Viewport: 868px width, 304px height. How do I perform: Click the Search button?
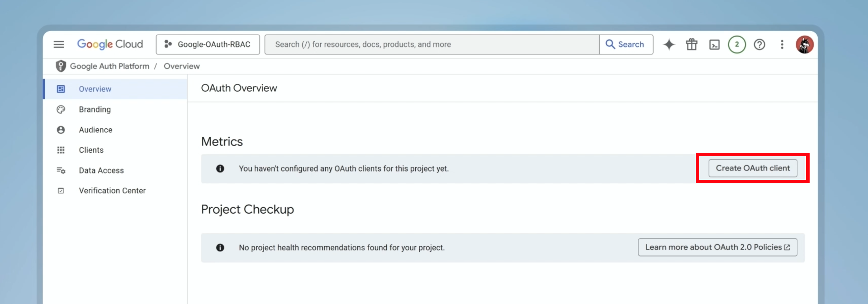coord(626,44)
